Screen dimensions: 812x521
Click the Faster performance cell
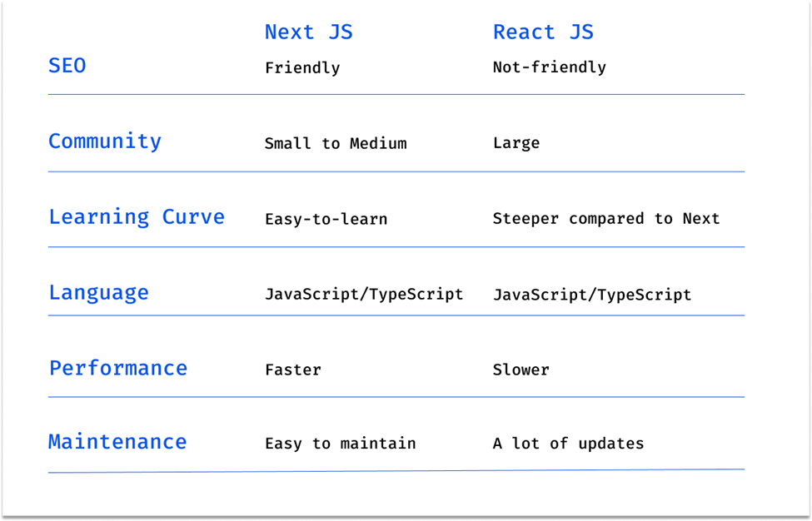(x=293, y=370)
